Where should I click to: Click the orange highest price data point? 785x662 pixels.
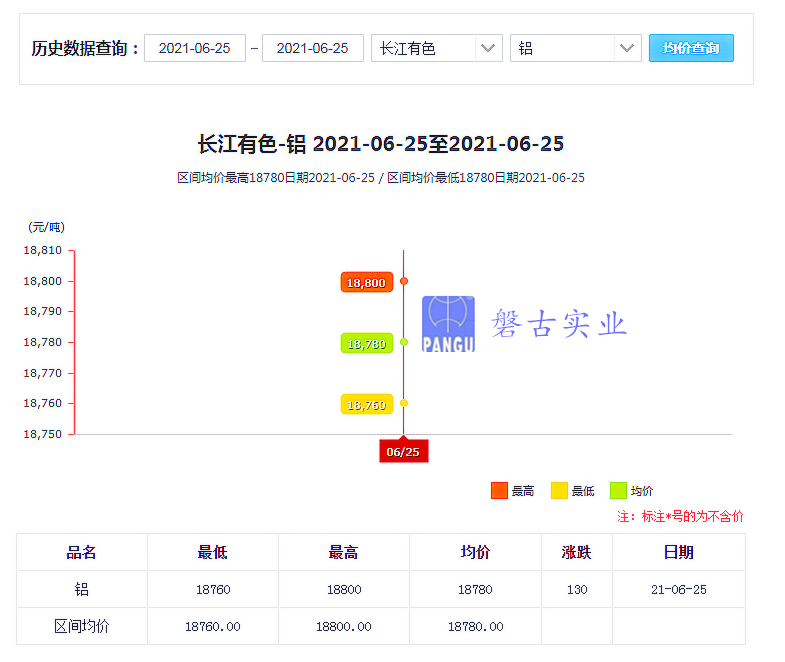pyautogui.click(x=404, y=281)
